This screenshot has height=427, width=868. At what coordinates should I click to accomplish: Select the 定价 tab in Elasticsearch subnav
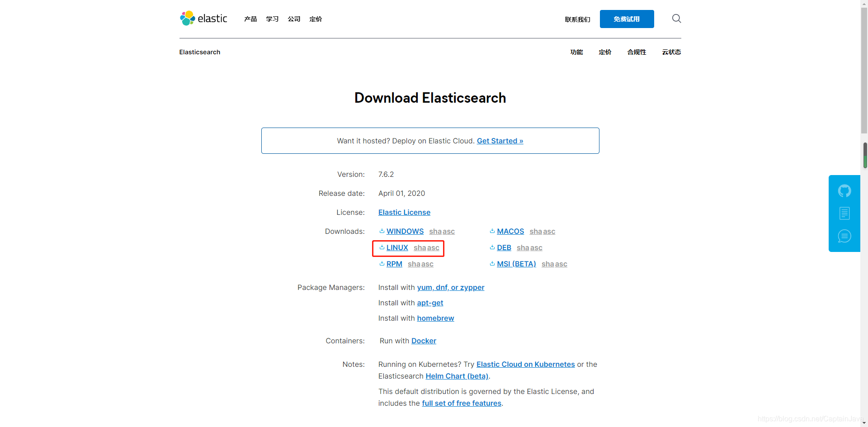(605, 52)
